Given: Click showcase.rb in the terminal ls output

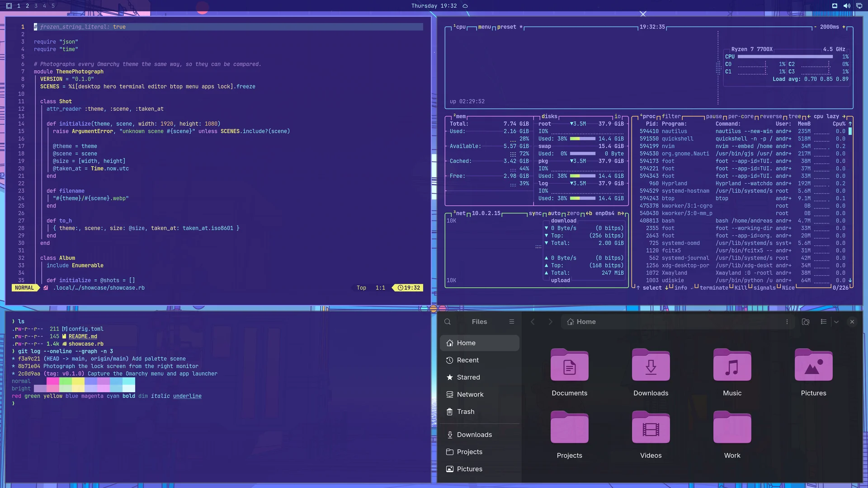Looking at the screenshot, I should point(86,344).
